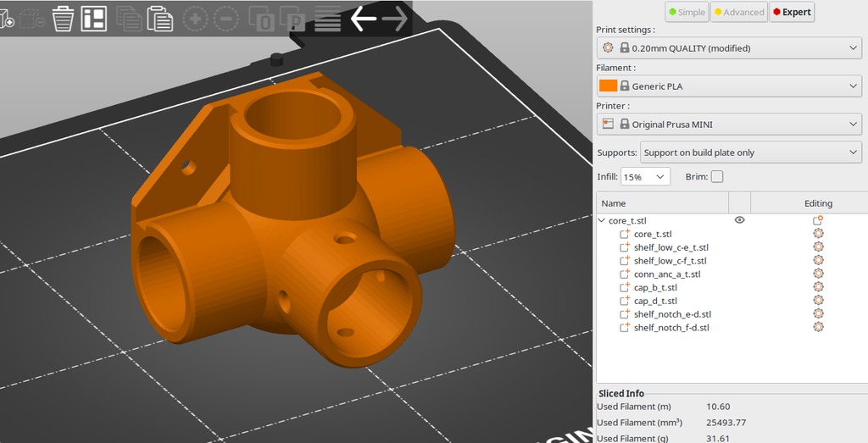Click the part icon beside cap_b_t.stl
868x443 pixels.
click(x=625, y=287)
